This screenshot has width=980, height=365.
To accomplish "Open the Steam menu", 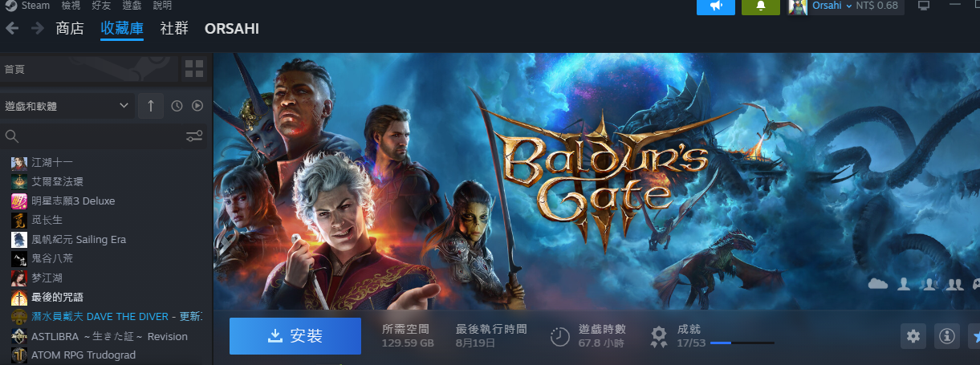I will point(28,6).
